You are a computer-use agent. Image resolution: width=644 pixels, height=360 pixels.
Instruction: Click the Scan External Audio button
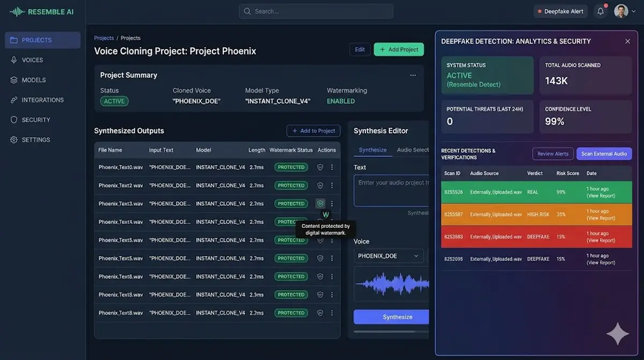[x=604, y=154]
